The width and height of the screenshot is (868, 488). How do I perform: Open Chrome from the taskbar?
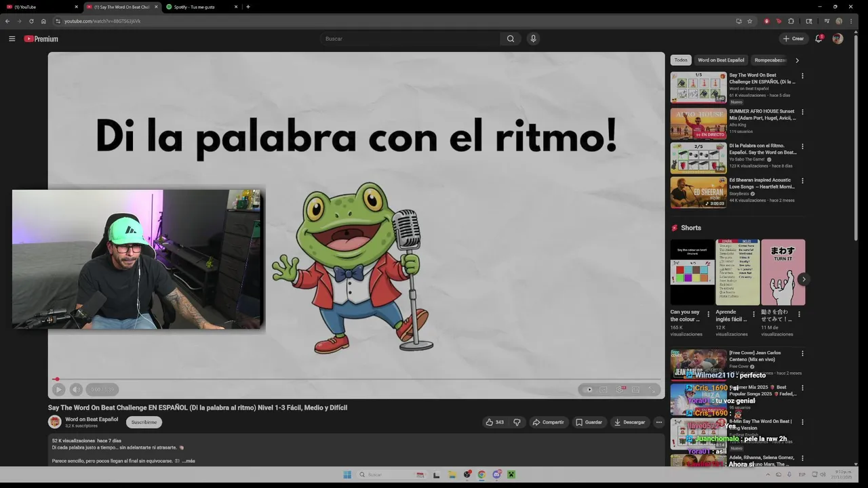(481, 474)
